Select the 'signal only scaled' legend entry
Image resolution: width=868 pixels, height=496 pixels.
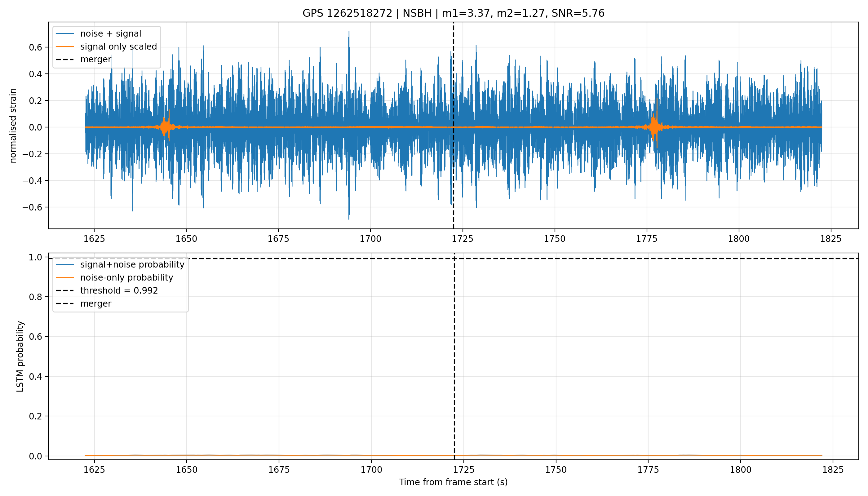click(106, 47)
